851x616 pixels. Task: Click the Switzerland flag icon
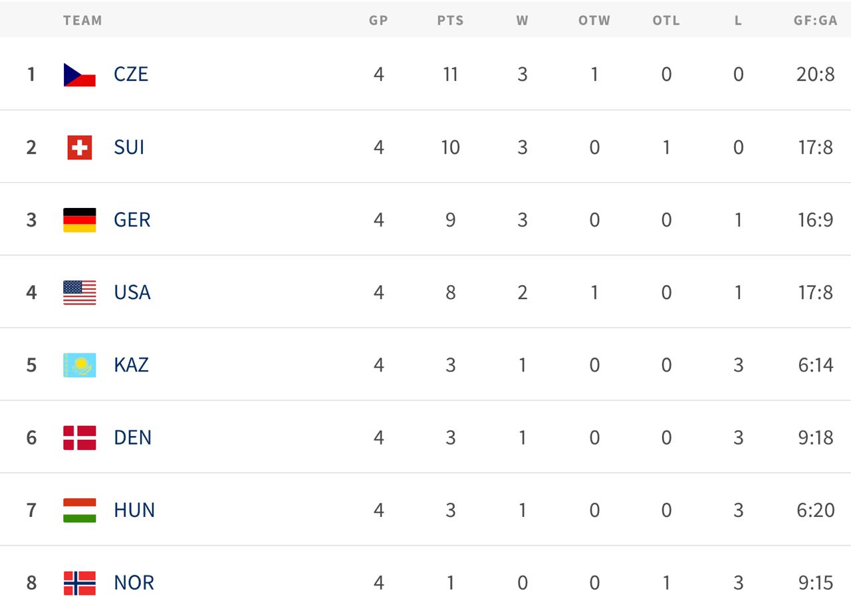pyautogui.click(x=80, y=147)
